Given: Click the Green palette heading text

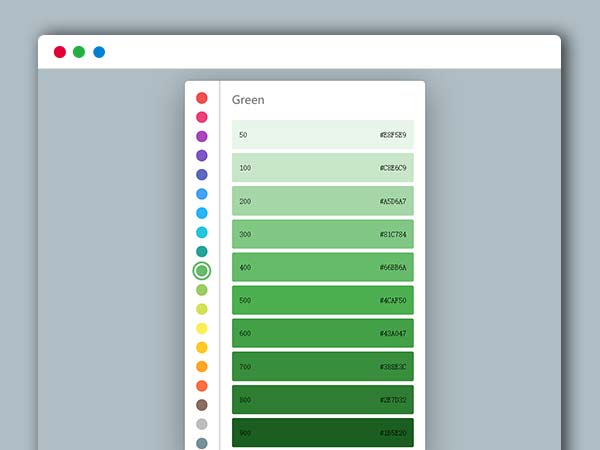Looking at the screenshot, I should pyautogui.click(x=248, y=100).
